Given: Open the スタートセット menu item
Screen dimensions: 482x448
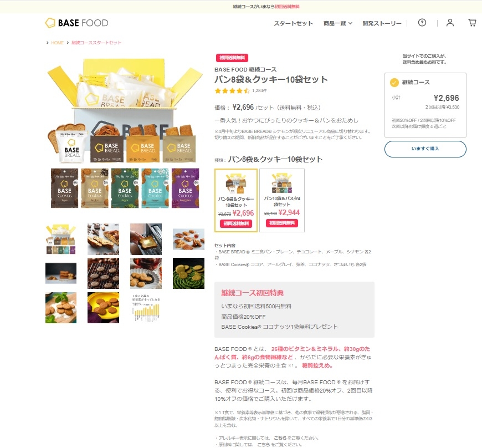Looking at the screenshot, I should tap(293, 23).
